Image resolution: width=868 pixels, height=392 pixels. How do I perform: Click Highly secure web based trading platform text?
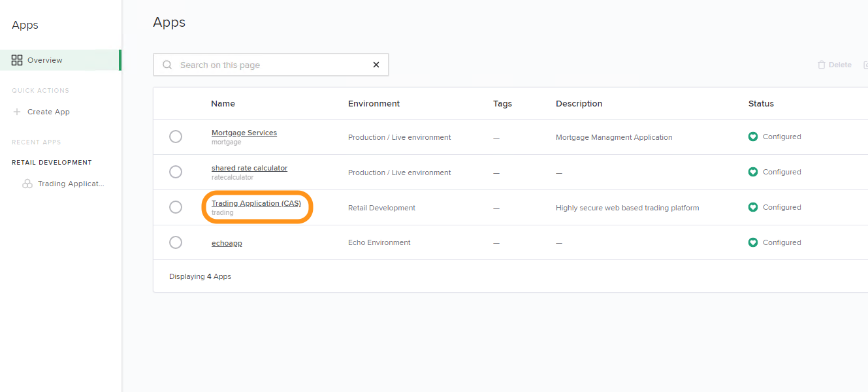(x=627, y=208)
